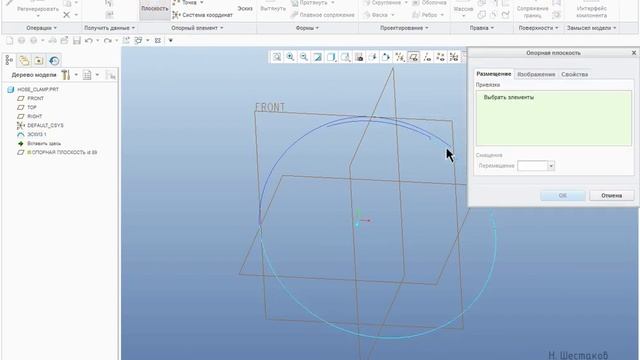Expand the Операции group dropdown
This screenshot has width=640, height=360.
41,28
